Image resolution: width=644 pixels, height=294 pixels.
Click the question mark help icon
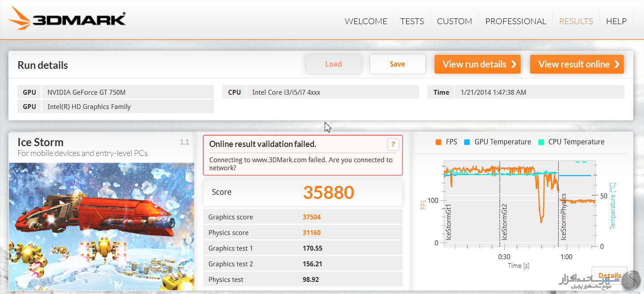coord(393,144)
